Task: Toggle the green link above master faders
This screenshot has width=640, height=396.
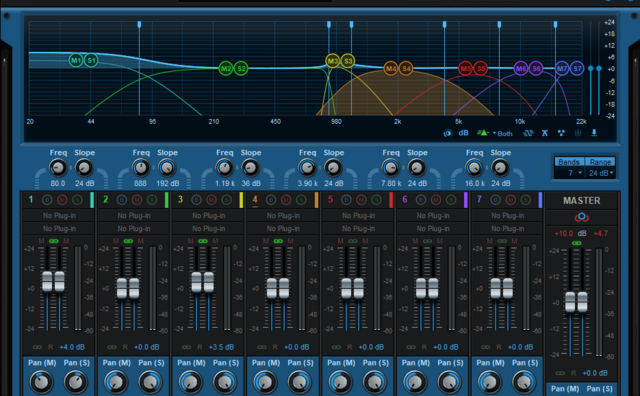Action: 576,243
